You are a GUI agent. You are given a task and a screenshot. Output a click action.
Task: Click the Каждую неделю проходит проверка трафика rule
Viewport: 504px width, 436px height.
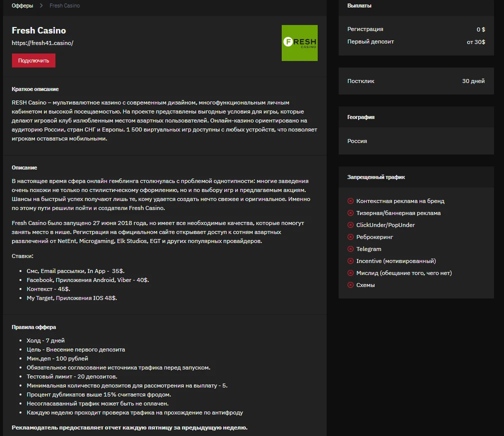click(x=135, y=412)
